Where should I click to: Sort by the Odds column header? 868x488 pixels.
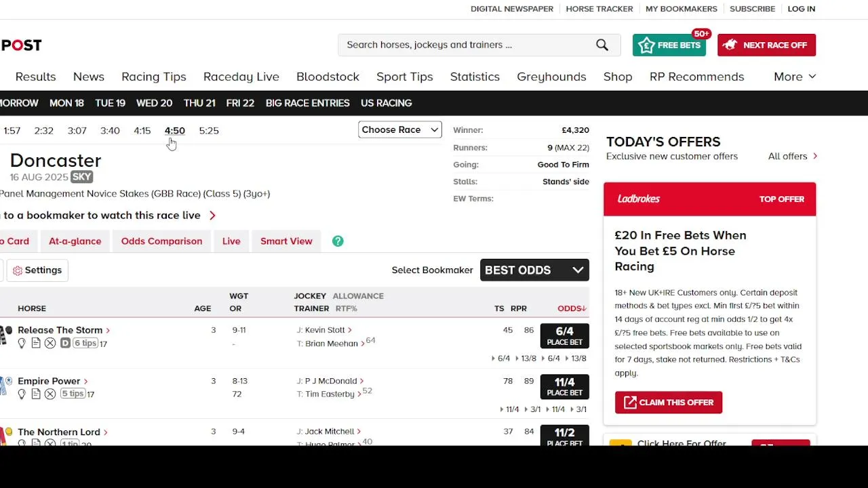[x=572, y=308]
